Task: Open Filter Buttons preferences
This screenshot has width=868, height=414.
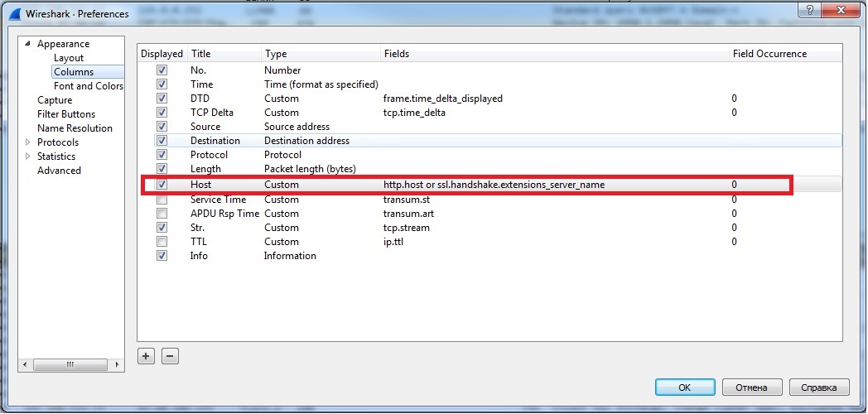Action: (66, 114)
